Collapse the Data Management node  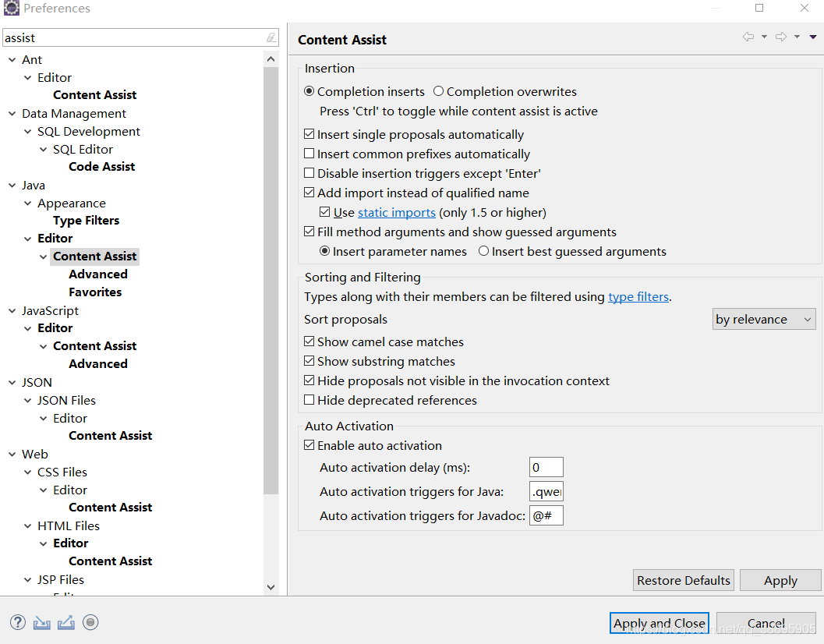coord(12,114)
